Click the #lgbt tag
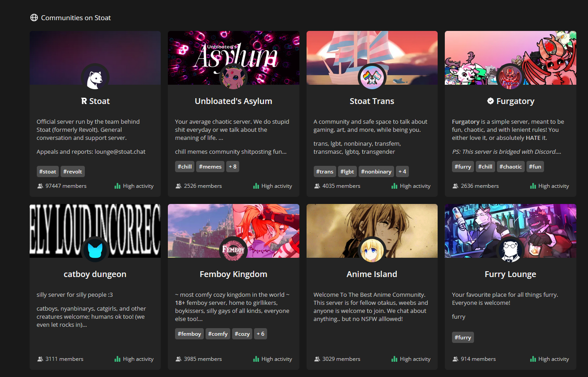This screenshot has width=588, height=377. point(348,172)
